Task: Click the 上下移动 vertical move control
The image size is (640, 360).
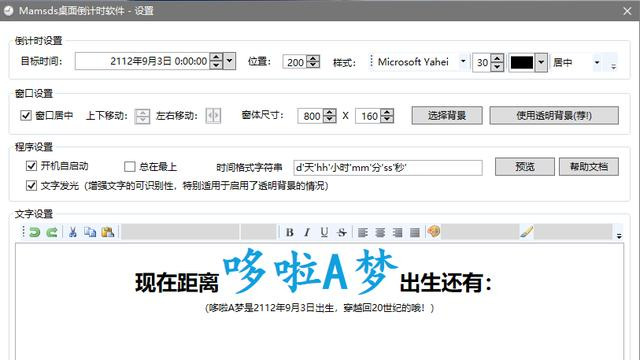Action: click(x=142, y=116)
